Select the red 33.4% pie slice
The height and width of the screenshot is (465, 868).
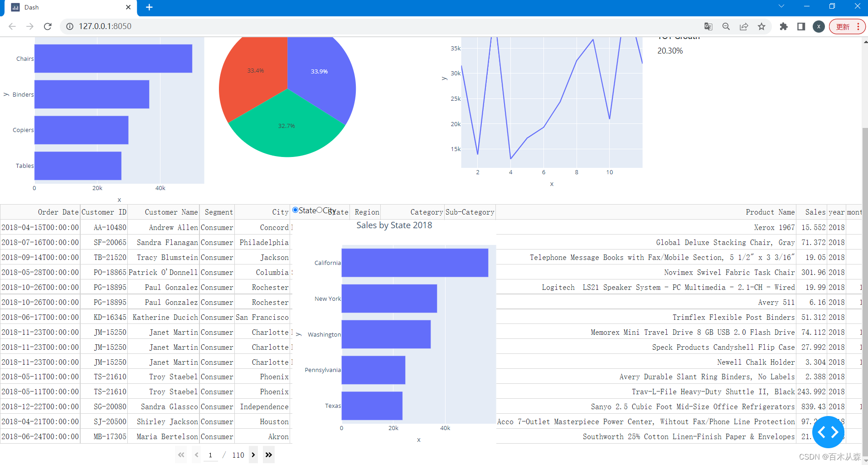[256, 71]
